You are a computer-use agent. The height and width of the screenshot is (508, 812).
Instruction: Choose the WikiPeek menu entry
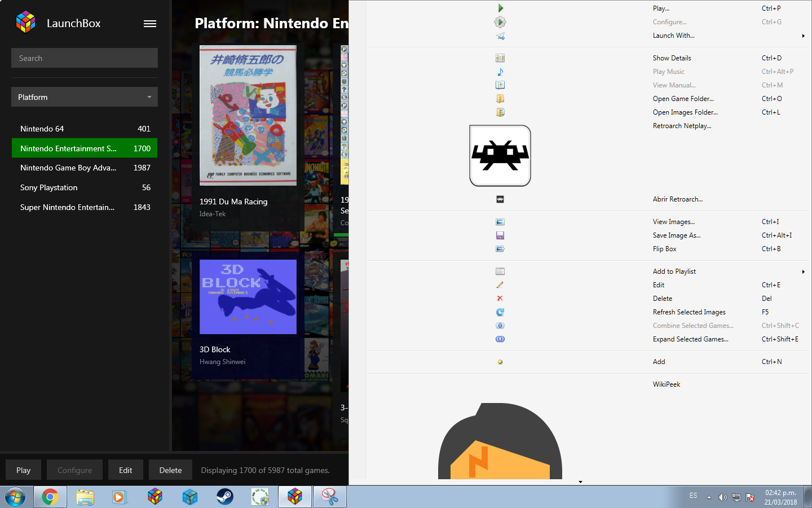tap(667, 384)
